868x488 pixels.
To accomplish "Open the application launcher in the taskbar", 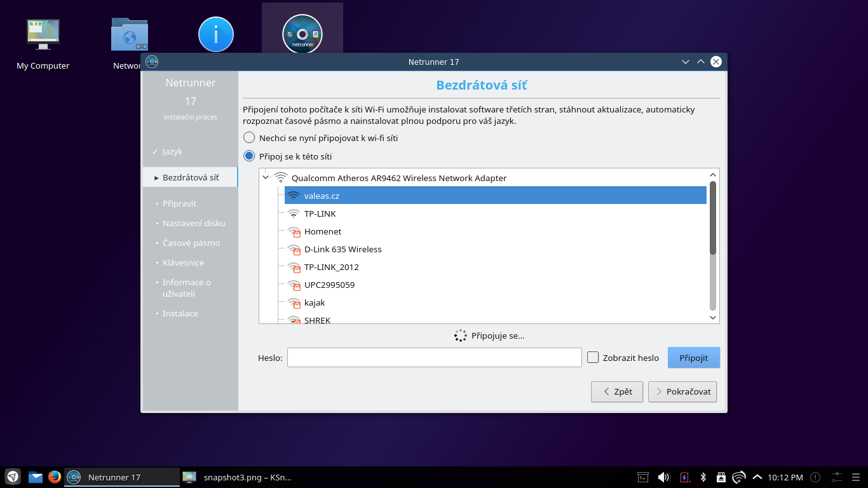I will coord(13,477).
